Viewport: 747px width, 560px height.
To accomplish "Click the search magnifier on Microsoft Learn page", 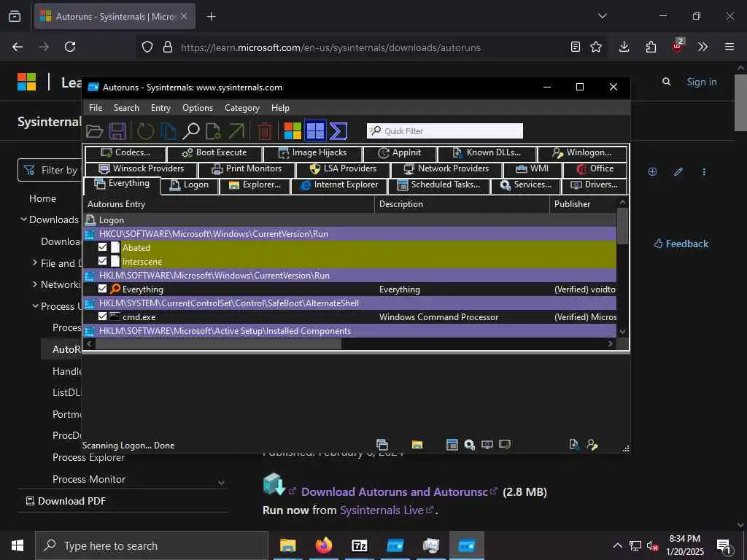I will [x=667, y=82].
